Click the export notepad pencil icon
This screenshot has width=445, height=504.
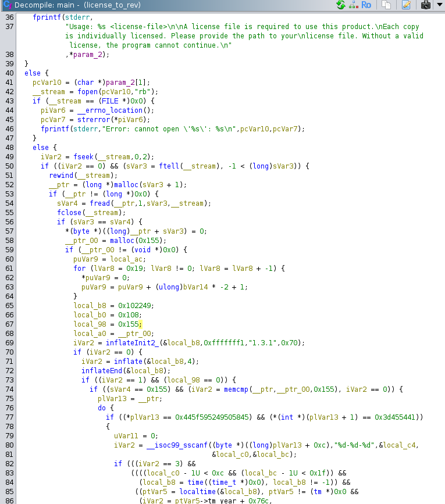click(406, 5)
